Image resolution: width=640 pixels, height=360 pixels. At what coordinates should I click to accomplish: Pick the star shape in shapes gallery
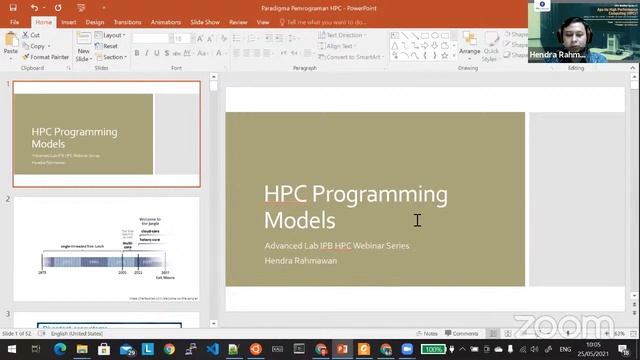445,56
